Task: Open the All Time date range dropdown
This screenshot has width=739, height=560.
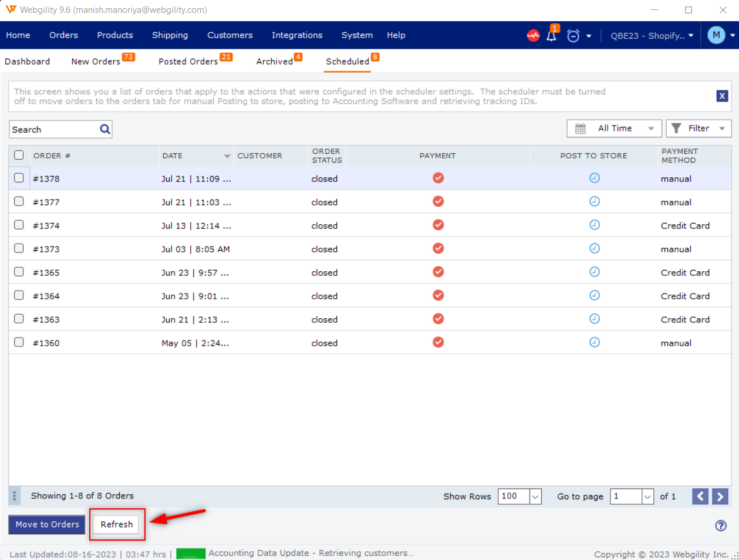Action: (614, 129)
